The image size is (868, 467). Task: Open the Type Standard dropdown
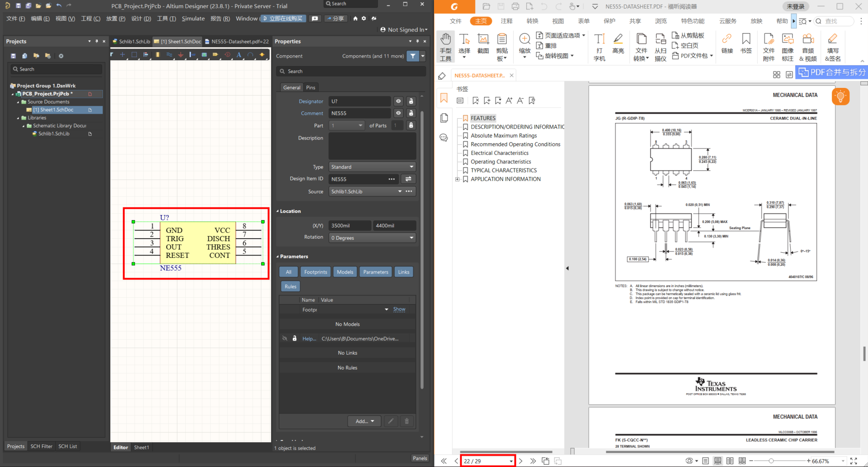pos(372,167)
